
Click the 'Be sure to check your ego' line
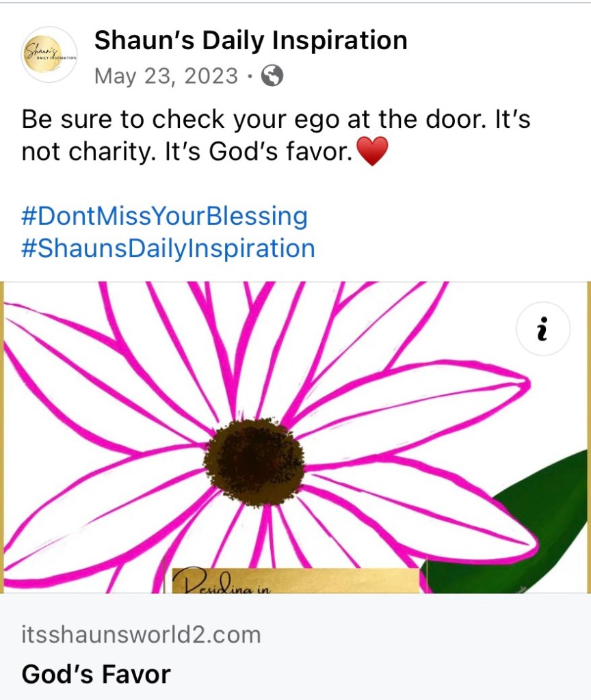pos(276,119)
